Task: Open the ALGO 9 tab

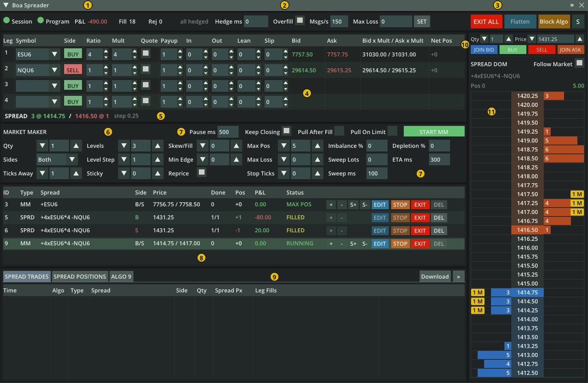Action: (x=121, y=277)
